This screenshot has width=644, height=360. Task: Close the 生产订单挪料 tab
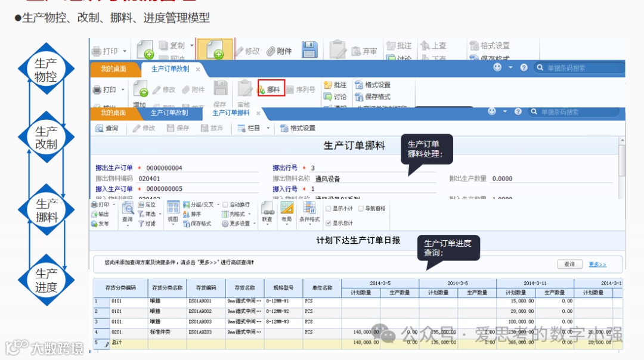point(258,113)
